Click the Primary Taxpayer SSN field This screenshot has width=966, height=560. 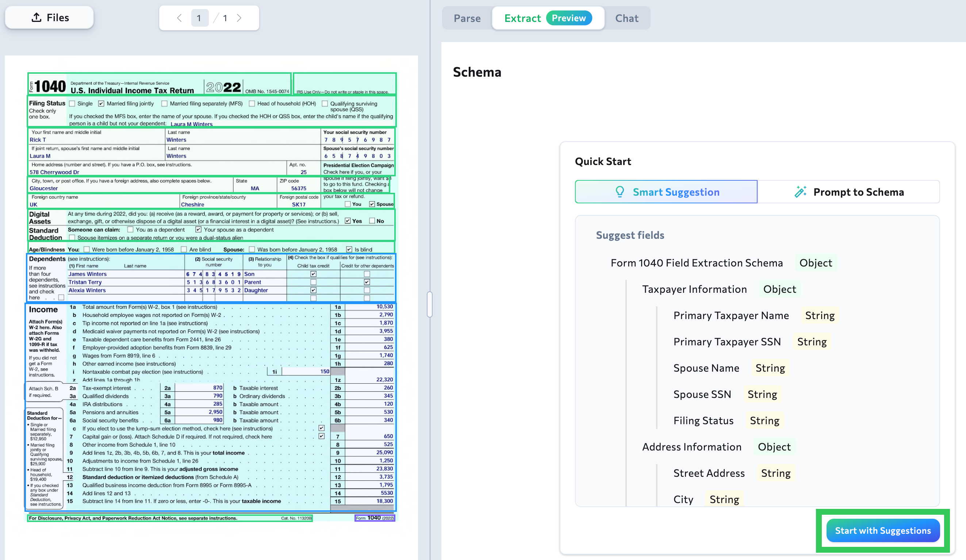click(x=727, y=342)
